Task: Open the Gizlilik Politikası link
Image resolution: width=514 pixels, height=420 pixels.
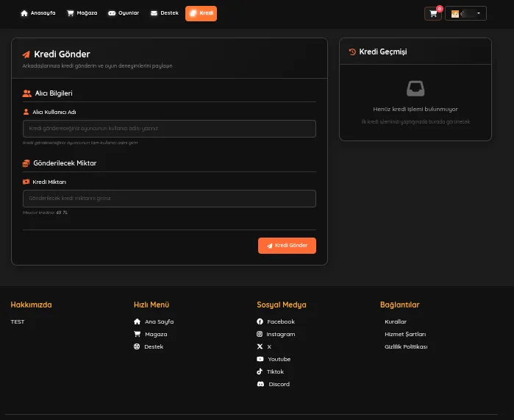Action: pos(406,346)
